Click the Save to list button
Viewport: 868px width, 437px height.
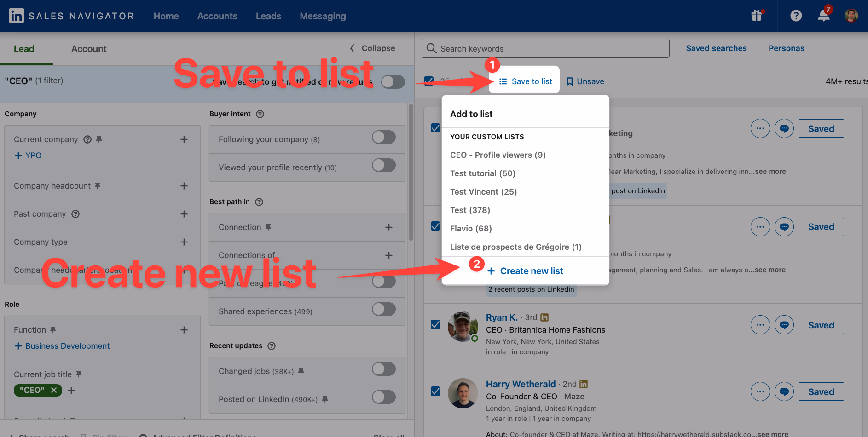525,81
